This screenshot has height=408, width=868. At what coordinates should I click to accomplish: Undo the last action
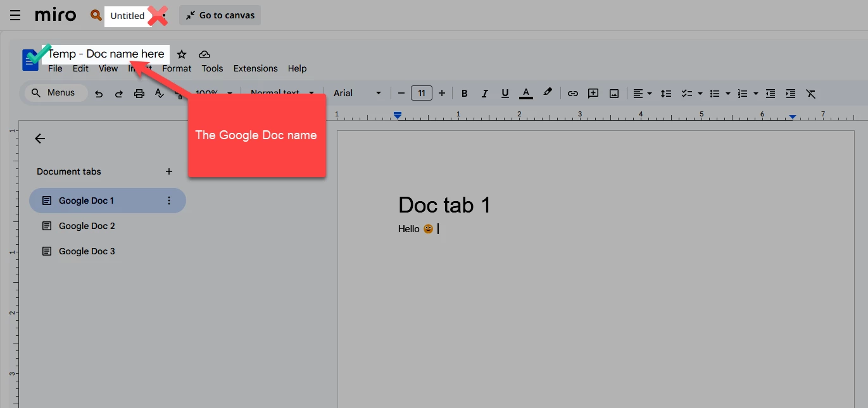99,94
